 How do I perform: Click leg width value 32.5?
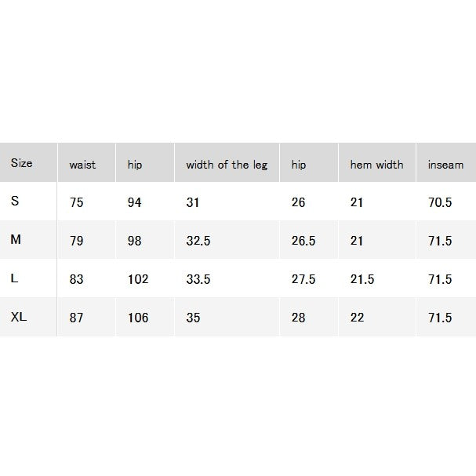[198, 241]
